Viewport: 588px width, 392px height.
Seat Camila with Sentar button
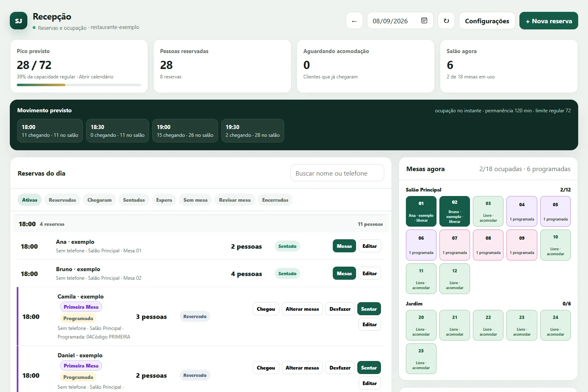[369, 309]
